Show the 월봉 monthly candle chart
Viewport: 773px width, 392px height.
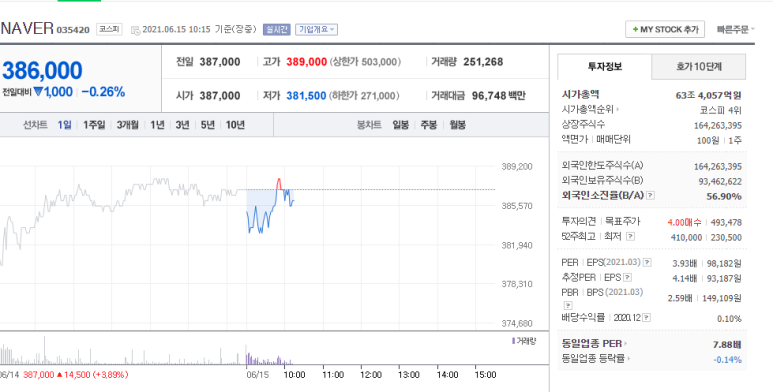point(457,125)
